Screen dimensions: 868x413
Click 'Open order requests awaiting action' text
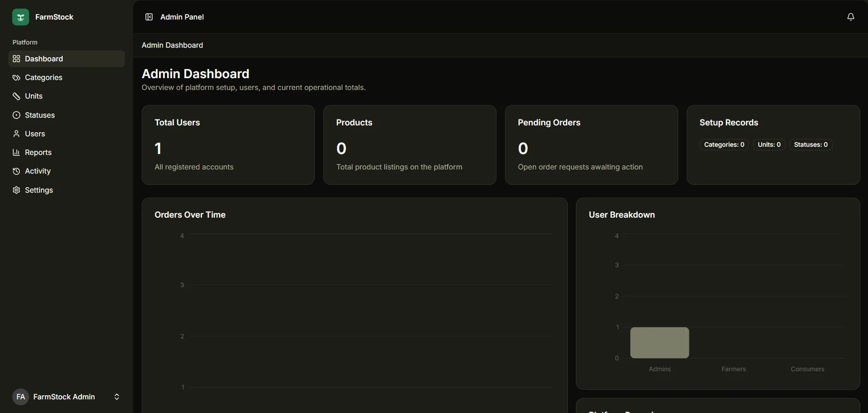point(580,167)
